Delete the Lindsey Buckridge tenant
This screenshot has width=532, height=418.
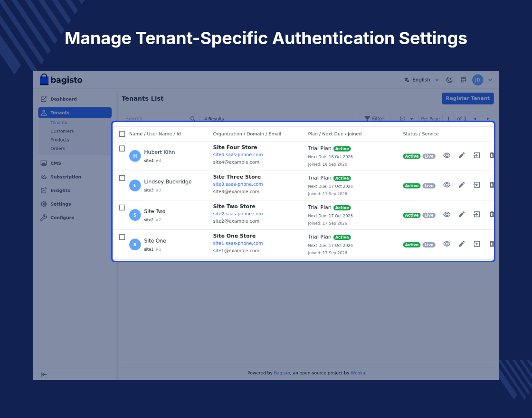pos(491,185)
